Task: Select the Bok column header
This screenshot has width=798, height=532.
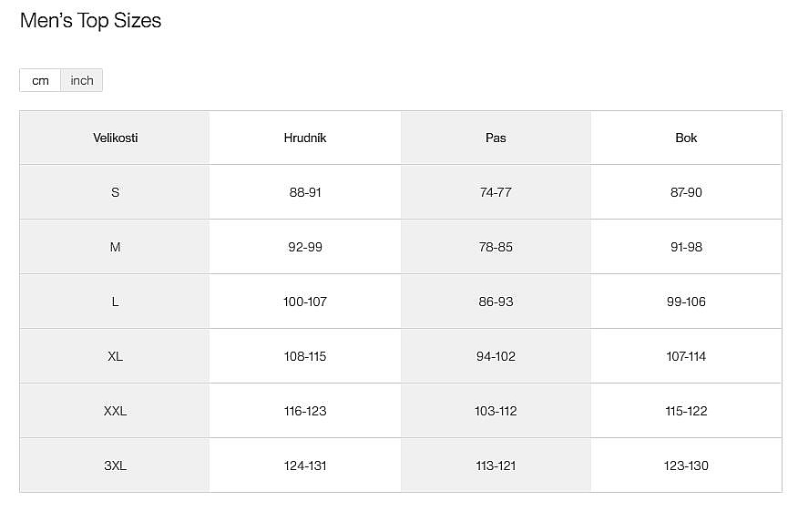Action: pyautogui.click(x=686, y=138)
